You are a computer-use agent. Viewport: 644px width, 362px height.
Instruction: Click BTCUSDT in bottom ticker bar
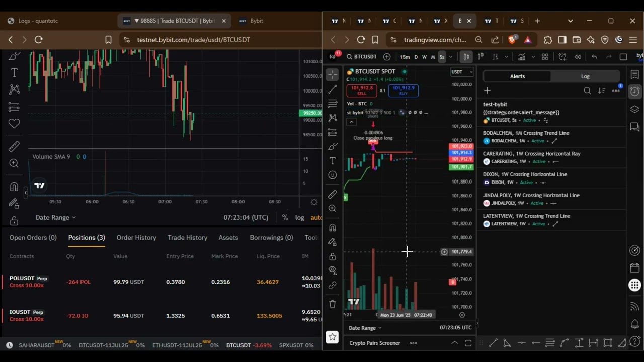(238, 345)
